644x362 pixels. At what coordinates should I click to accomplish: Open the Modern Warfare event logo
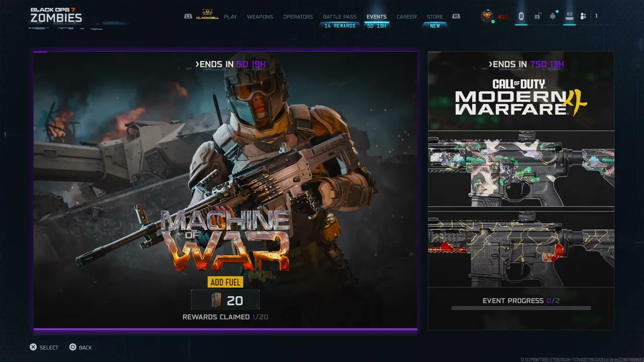coord(521,97)
